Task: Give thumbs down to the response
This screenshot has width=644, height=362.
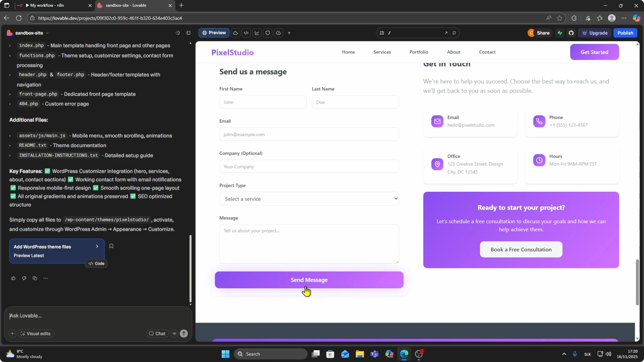Action: pyautogui.click(x=24, y=278)
